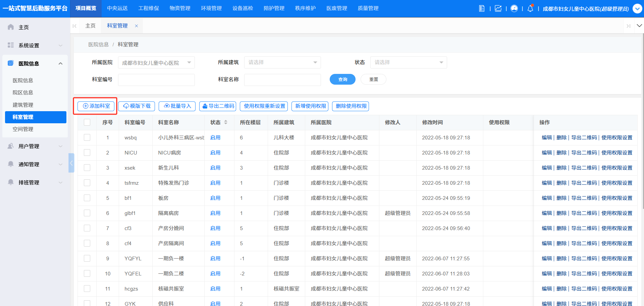Sort by 状态 column sort icon
The width and height of the screenshot is (644, 306).
coord(226,122)
